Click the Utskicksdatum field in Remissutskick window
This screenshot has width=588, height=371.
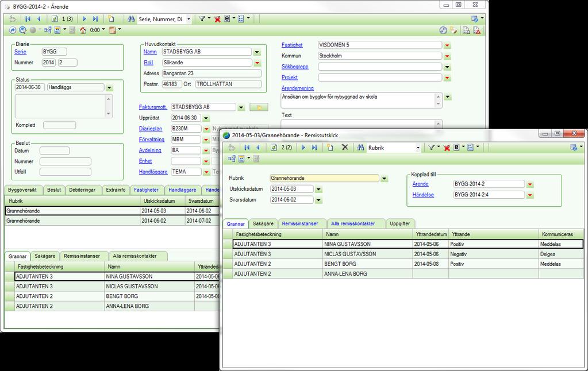pos(292,190)
